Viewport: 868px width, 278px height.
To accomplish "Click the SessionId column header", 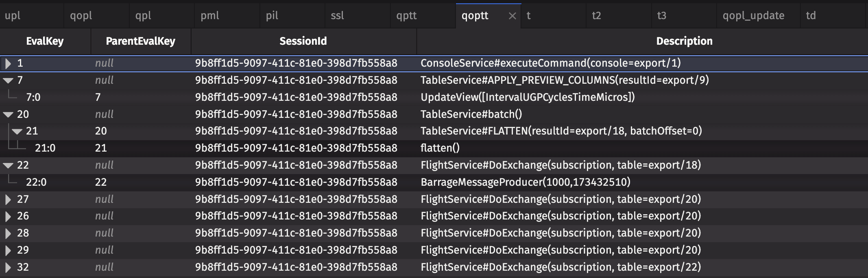I will click(x=303, y=41).
